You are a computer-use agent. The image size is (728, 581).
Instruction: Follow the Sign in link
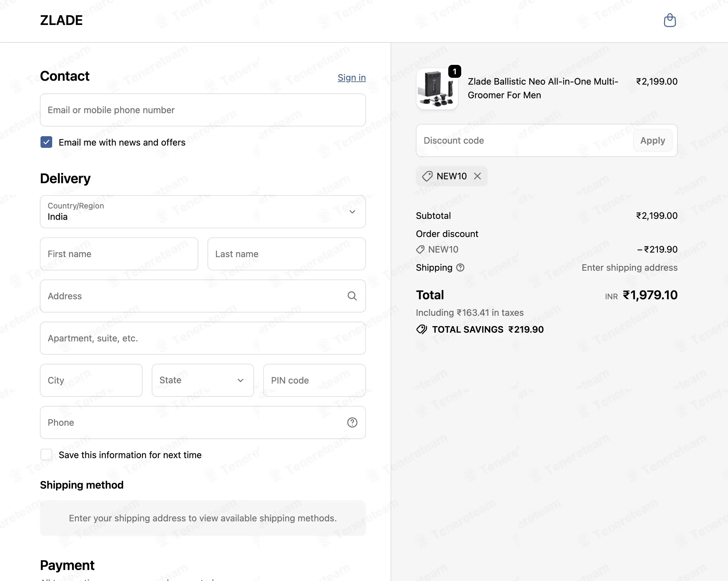[351, 77]
